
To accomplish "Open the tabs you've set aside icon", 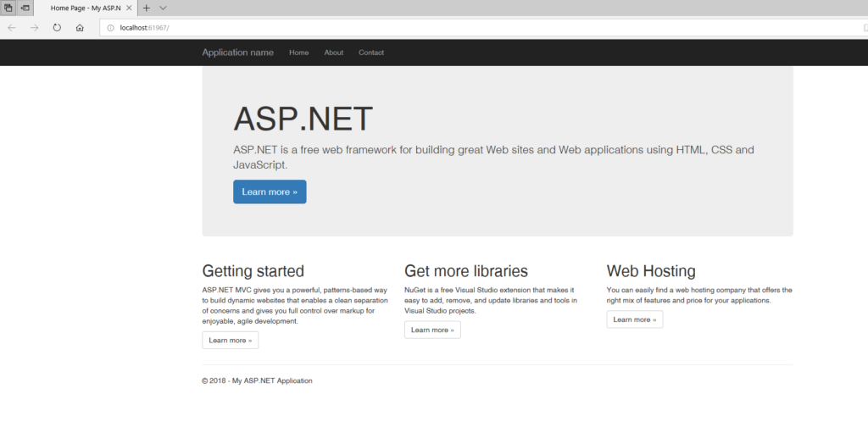I will pyautogui.click(x=8, y=8).
